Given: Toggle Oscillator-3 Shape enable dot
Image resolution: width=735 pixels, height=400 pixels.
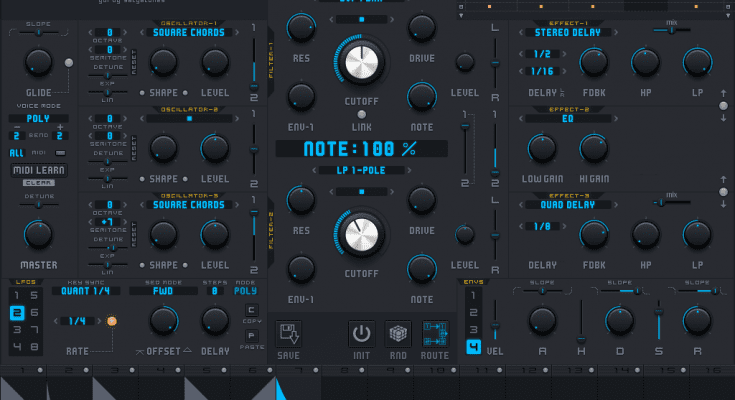Looking at the screenshot, I should point(143,265).
